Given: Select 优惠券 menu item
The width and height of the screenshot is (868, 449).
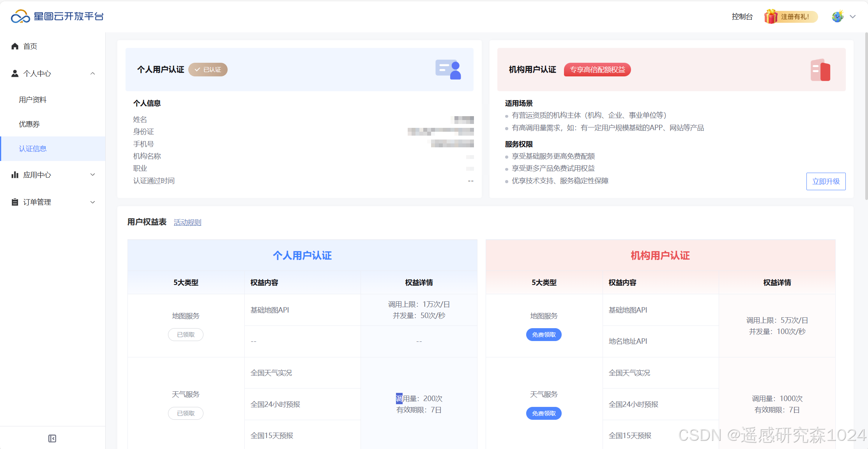Looking at the screenshot, I should coord(30,124).
